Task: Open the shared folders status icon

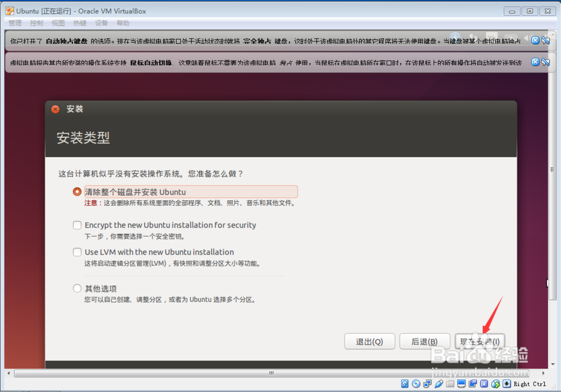Action: tap(449, 384)
